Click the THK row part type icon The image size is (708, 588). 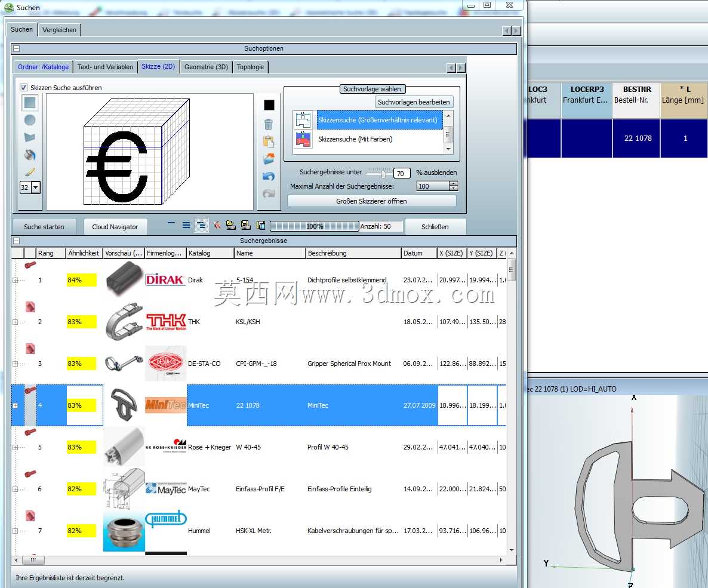click(x=30, y=307)
